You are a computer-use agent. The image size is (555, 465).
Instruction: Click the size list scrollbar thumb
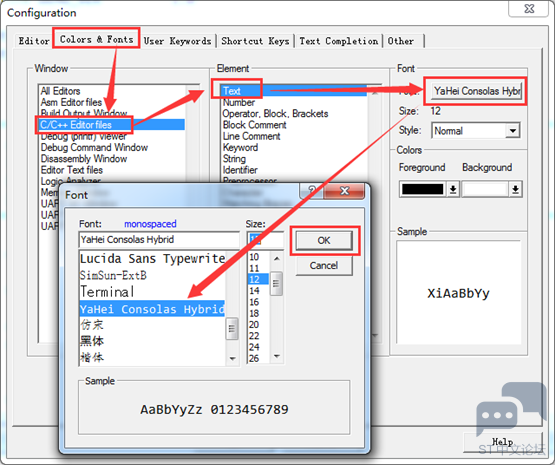[276, 283]
